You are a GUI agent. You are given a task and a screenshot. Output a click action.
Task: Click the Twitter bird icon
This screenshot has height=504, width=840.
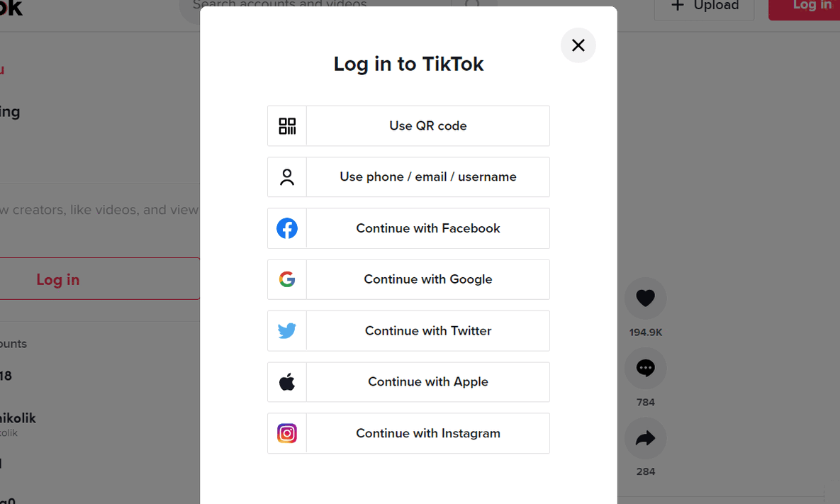pos(286,330)
